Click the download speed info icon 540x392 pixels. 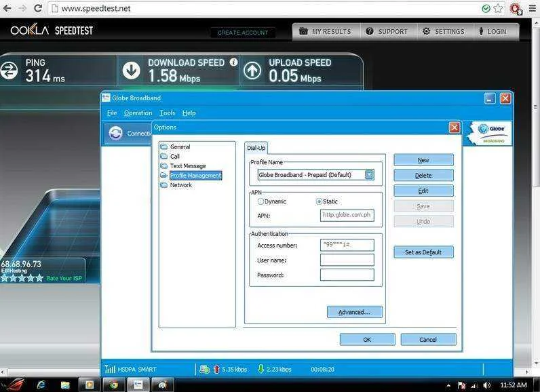click(233, 62)
